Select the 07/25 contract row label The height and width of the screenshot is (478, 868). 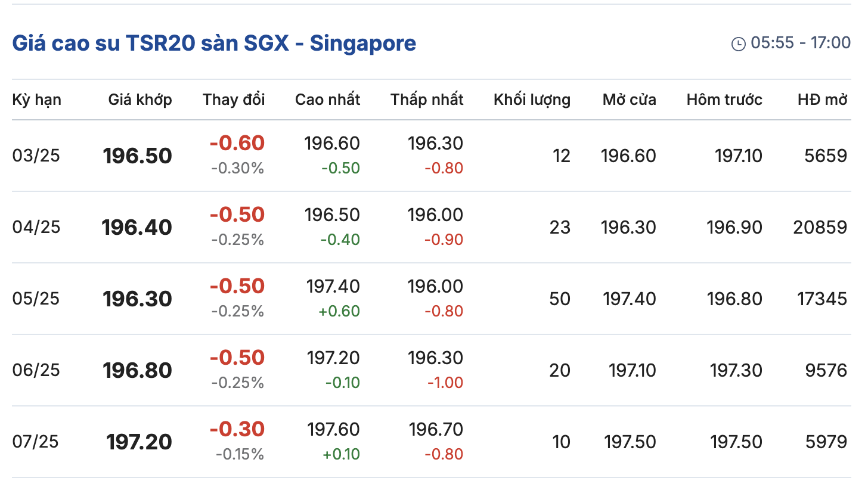(x=36, y=442)
